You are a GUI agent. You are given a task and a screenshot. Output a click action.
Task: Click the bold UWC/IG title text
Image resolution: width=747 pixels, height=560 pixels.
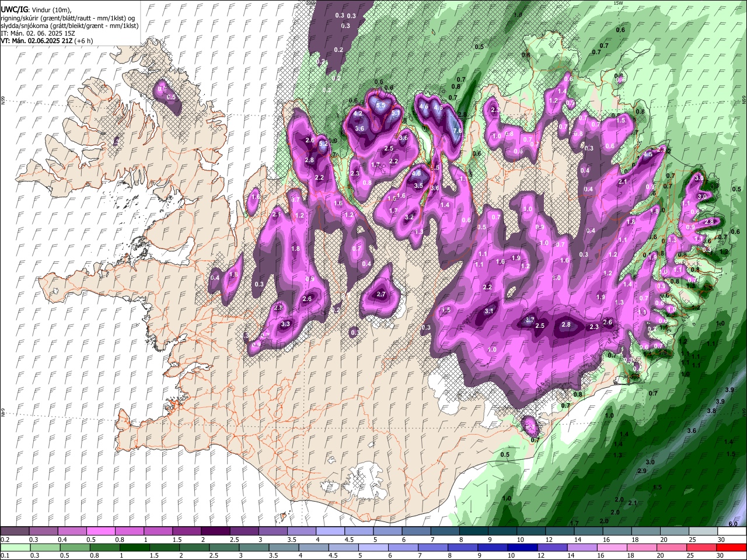pyautogui.click(x=13, y=9)
